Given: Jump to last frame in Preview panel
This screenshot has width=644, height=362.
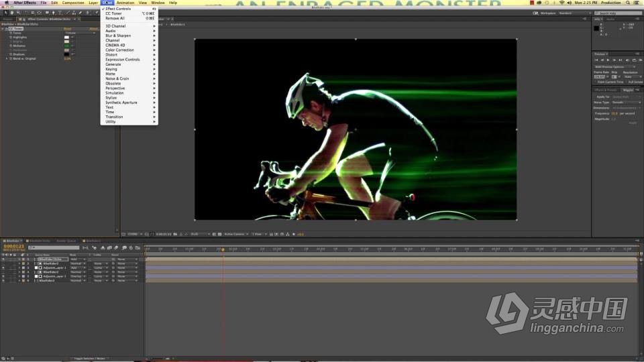Looking at the screenshot, I should click(x=620, y=60).
